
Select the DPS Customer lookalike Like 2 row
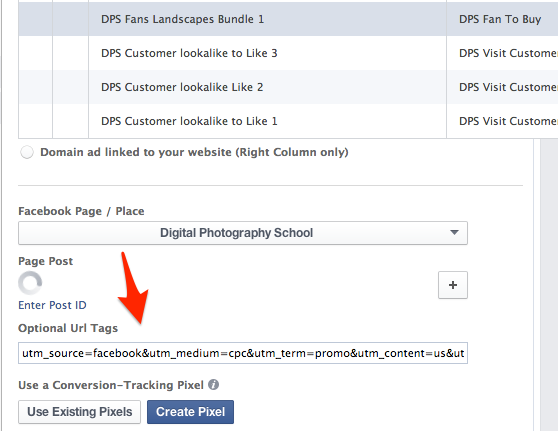(x=288, y=87)
